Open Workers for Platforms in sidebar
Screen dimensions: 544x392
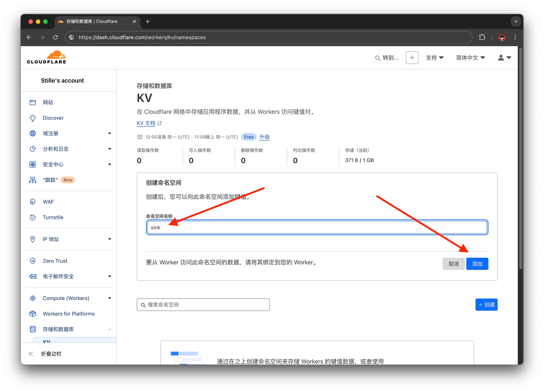69,313
